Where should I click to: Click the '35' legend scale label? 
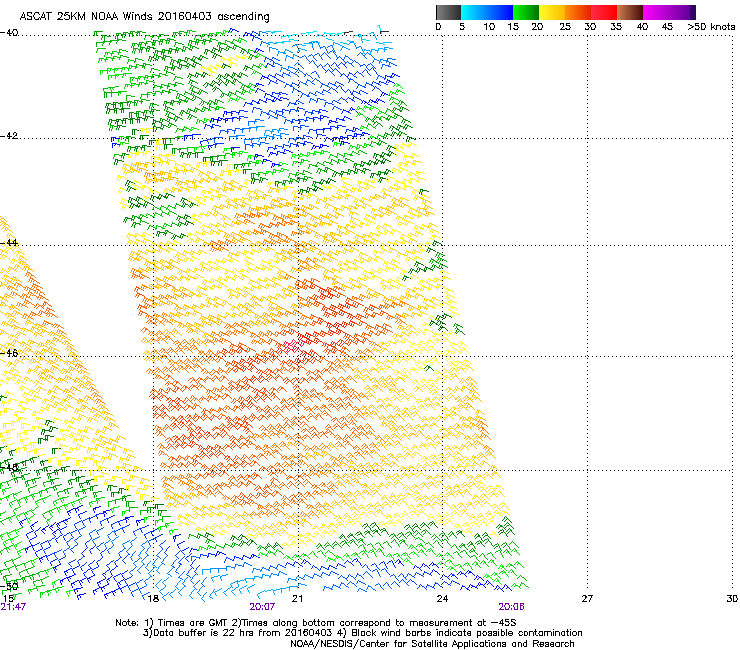pos(616,27)
